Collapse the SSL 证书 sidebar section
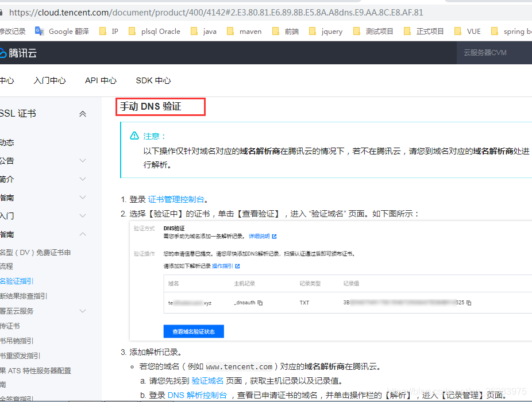532x402 pixels. (x=83, y=114)
